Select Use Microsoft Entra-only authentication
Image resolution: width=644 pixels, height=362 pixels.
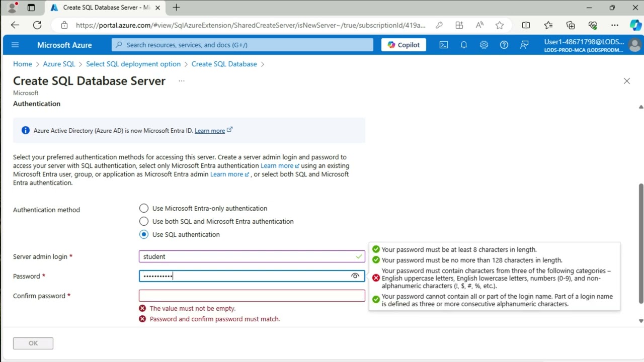coord(203,208)
